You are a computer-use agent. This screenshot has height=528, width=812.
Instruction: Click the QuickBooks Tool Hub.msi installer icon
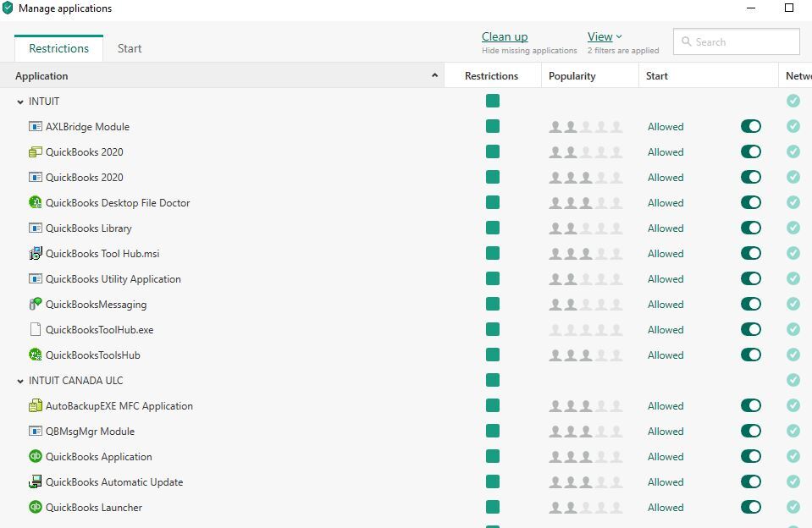36,254
